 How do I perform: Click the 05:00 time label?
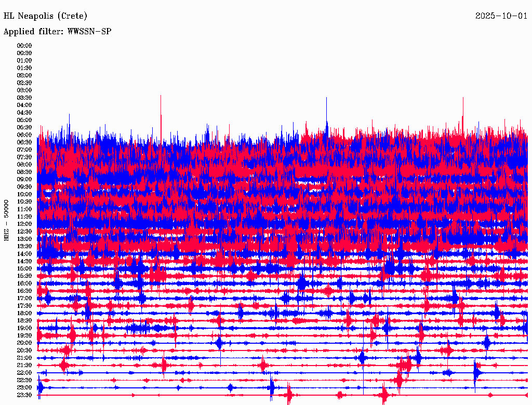(x=24, y=120)
